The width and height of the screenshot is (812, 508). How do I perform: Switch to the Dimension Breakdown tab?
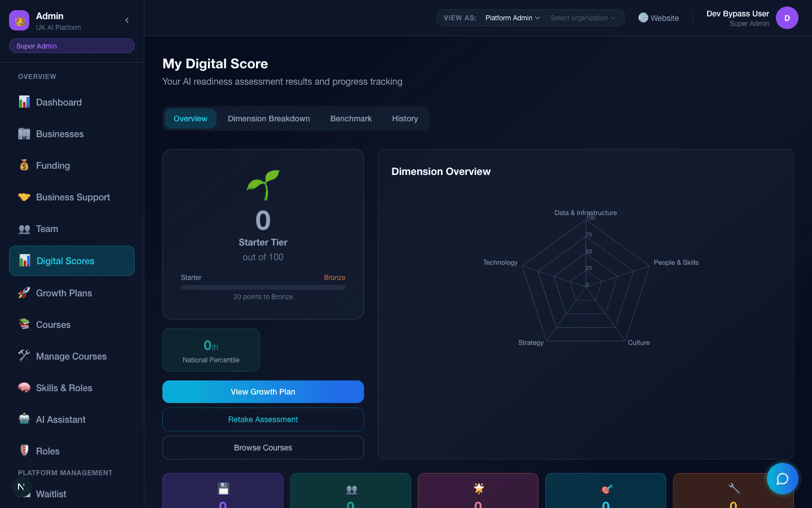click(x=269, y=119)
